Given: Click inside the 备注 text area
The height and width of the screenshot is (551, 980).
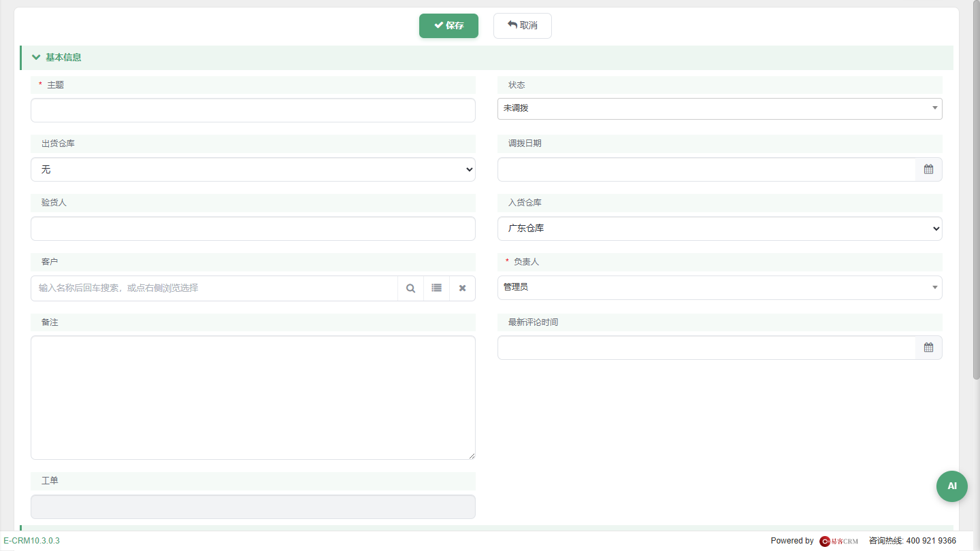Looking at the screenshot, I should pyautogui.click(x=253, y=397).
